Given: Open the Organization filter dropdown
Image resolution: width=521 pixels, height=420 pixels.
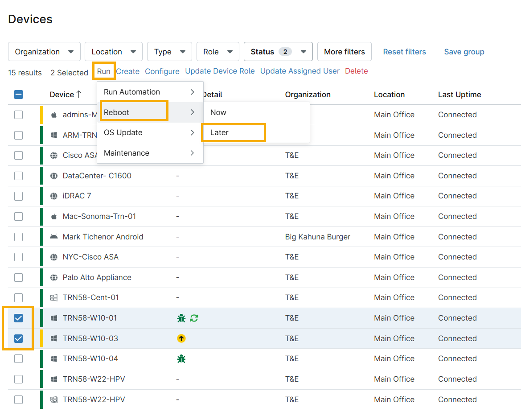Looking at the screenshot, I should coord(44,52).
